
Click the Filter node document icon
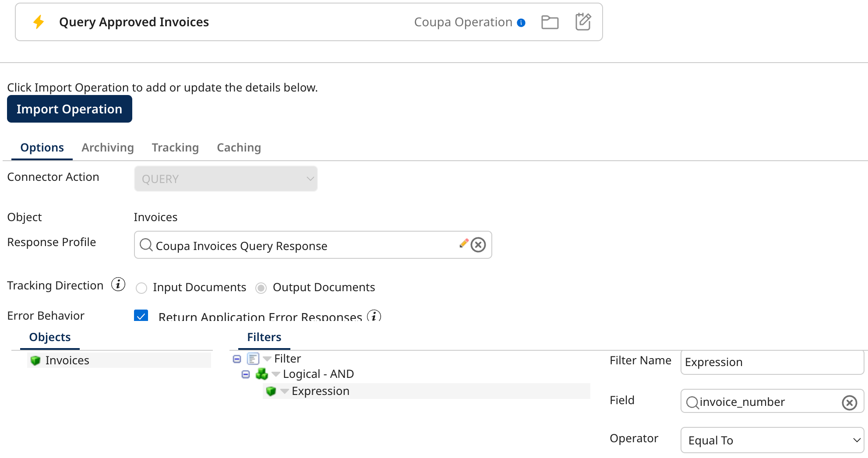click(x=253, y=358)
